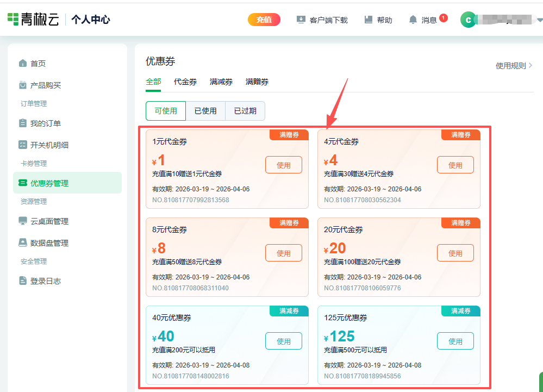Click the disk icon for 数据盘管理

click(x=22, y=243)
